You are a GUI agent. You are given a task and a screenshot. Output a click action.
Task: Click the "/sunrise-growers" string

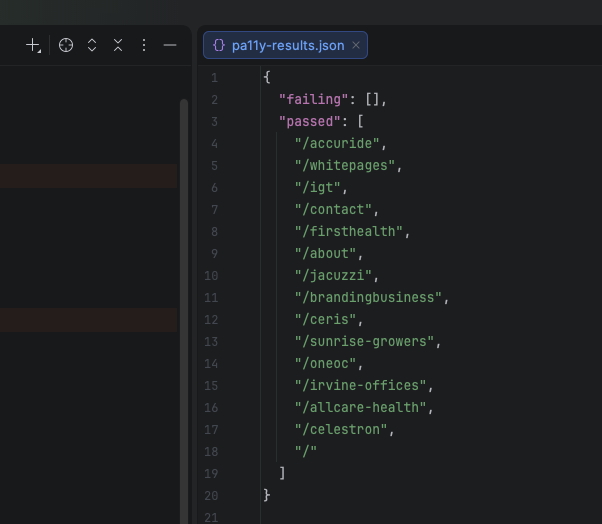point(364,342)
